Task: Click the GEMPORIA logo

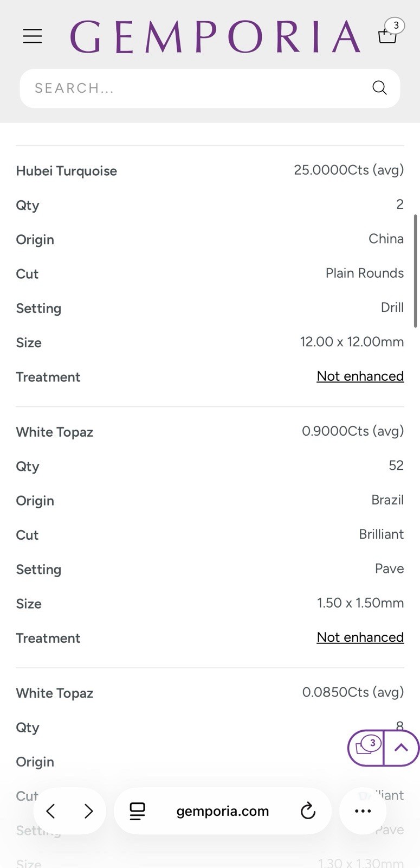Action: coord(215,37)
